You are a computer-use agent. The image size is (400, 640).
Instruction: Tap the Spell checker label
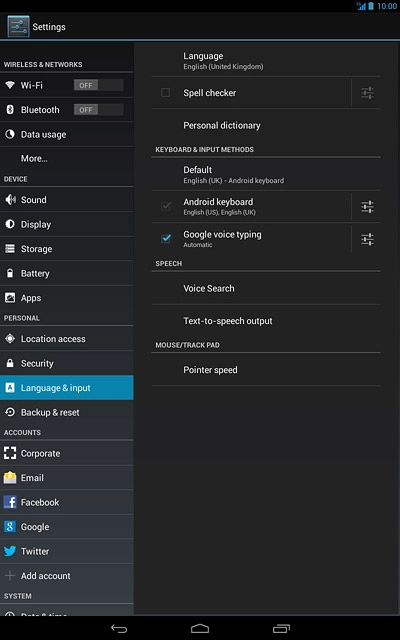click(209, 93)
